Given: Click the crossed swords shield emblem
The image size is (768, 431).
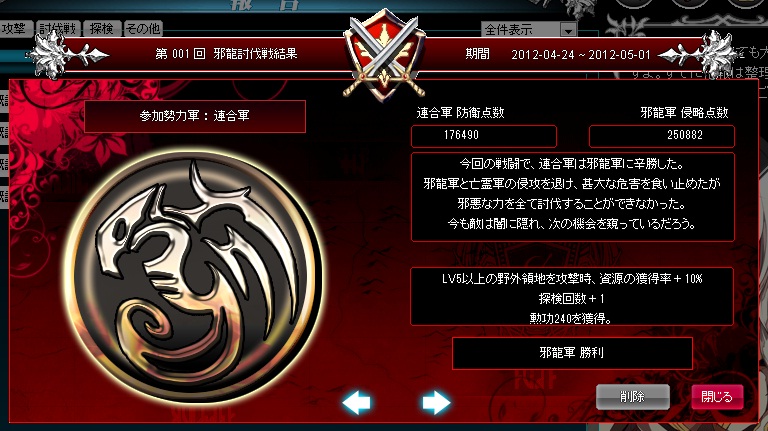Looking at the screenshot, I should tap(384, 54).
